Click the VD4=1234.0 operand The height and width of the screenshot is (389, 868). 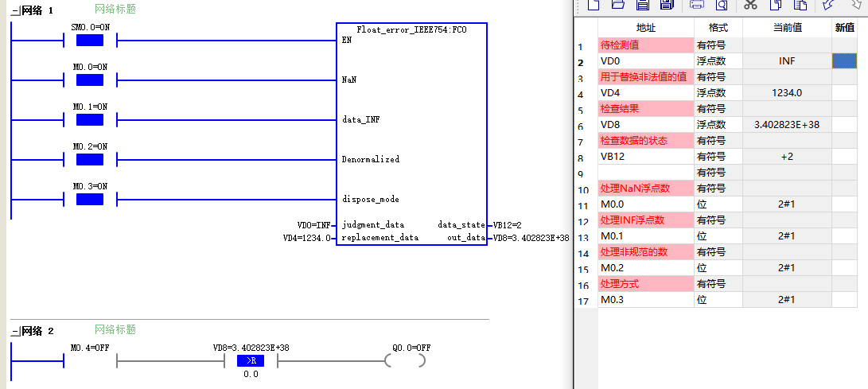tap(306, 238)
